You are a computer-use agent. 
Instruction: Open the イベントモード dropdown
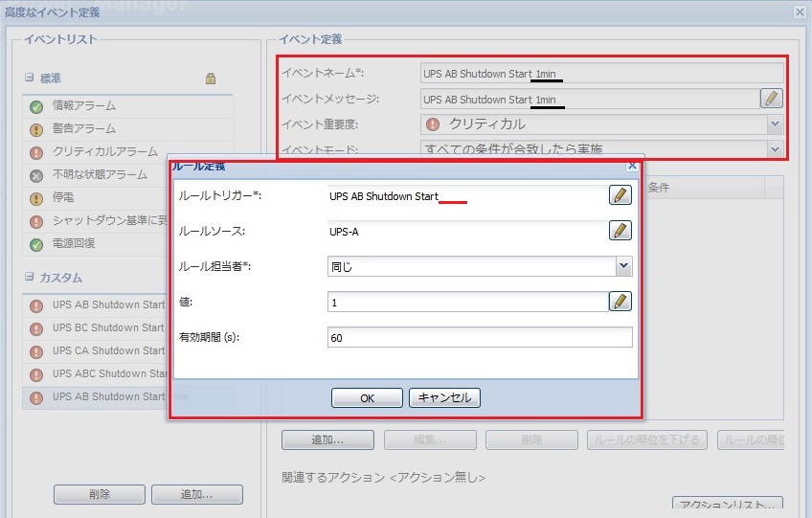pos(775,149)
